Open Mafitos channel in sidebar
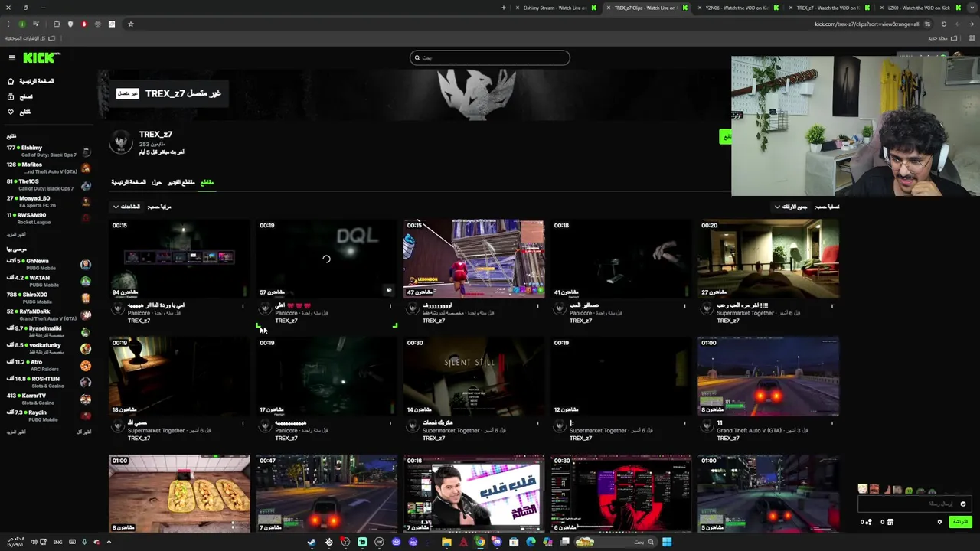The width and height of the screenshot is (980, 551). click(48, 168)
